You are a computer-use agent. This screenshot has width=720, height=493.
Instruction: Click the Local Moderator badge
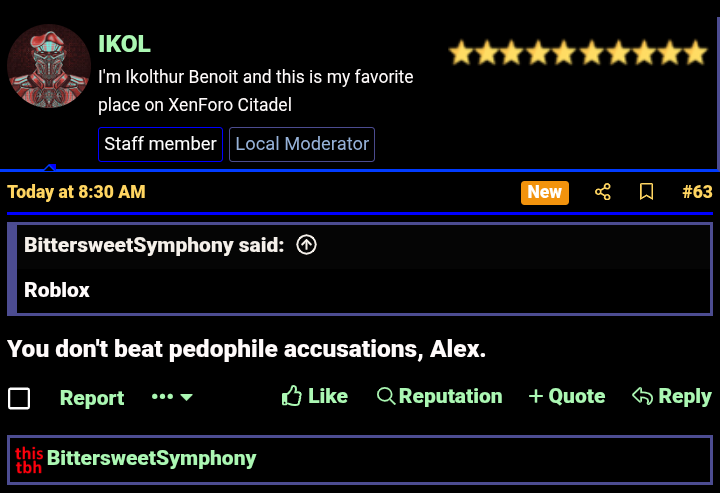[302, 144]
